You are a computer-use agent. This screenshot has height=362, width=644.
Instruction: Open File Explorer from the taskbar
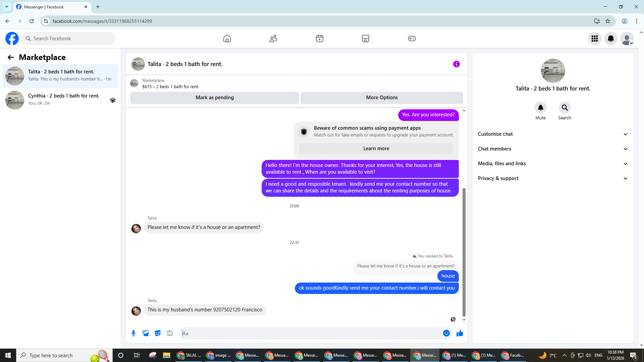(x=166, y=355)
